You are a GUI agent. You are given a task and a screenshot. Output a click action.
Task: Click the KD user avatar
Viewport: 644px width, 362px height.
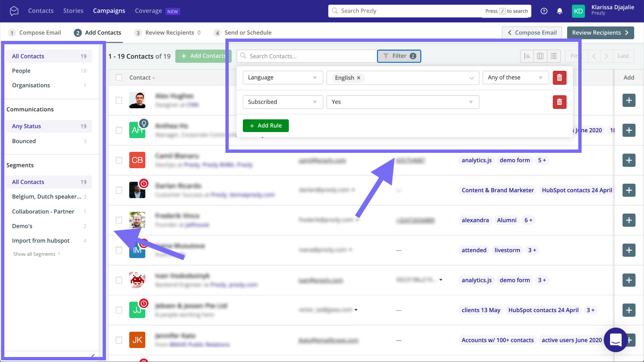tap(578, 11)
